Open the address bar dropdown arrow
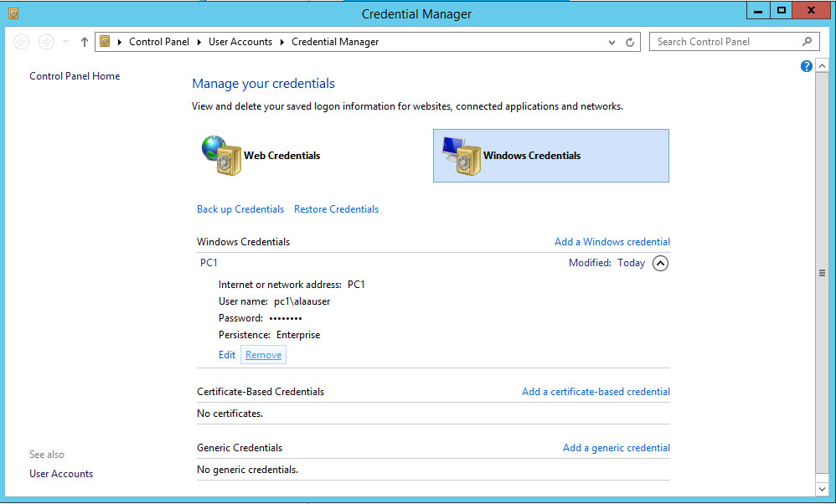Screen dimensions: 836x504 pyautogui.click(x=612, y=41)
